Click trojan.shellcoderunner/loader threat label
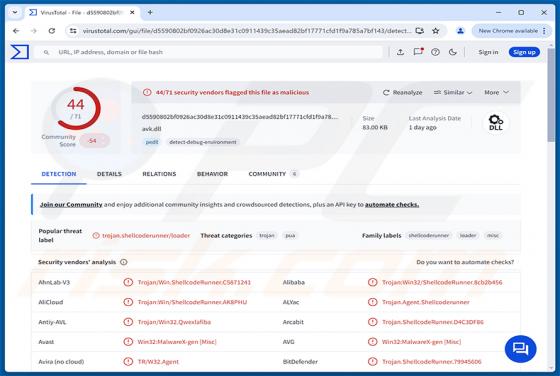Viewport: 560px width, 376px height. click(146, 236)
